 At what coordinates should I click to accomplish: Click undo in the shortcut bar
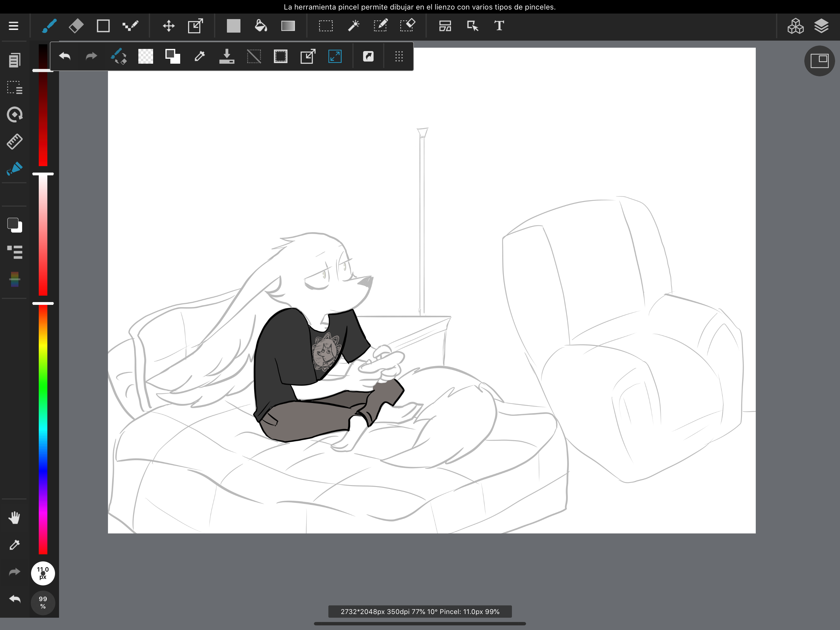pos(65,57)
